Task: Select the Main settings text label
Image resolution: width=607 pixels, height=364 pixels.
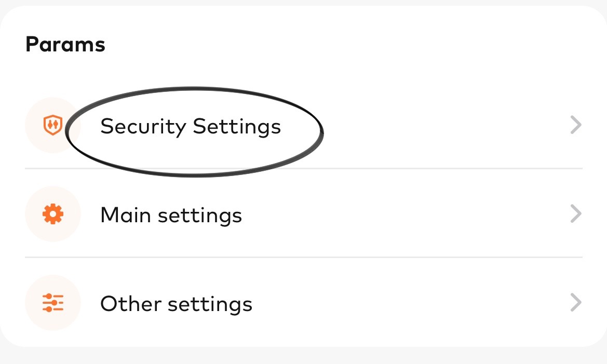Action: click(171, 215)
